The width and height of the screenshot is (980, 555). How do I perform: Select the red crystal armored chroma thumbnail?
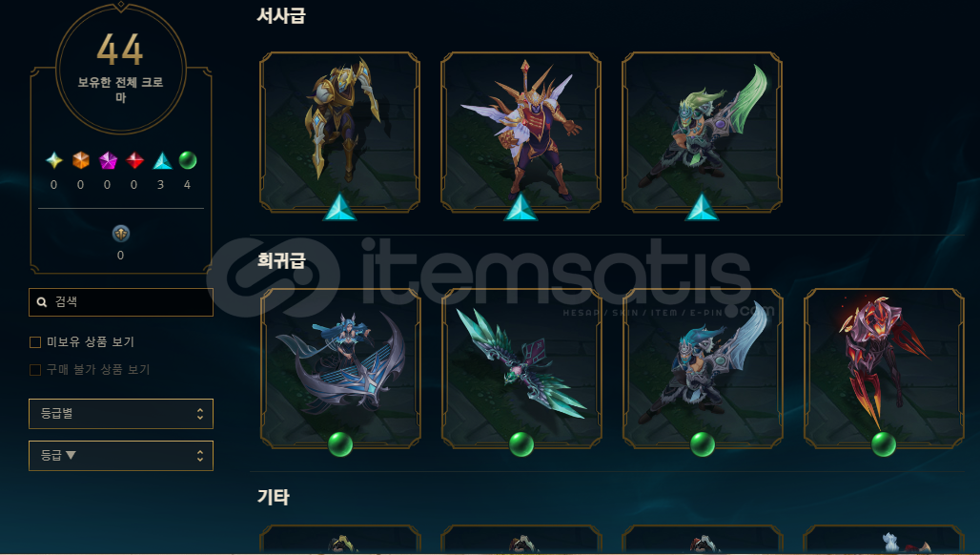click(884, 369)
